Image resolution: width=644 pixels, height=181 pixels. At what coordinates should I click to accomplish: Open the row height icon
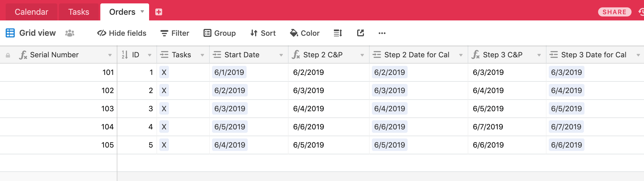click(338, 33)
